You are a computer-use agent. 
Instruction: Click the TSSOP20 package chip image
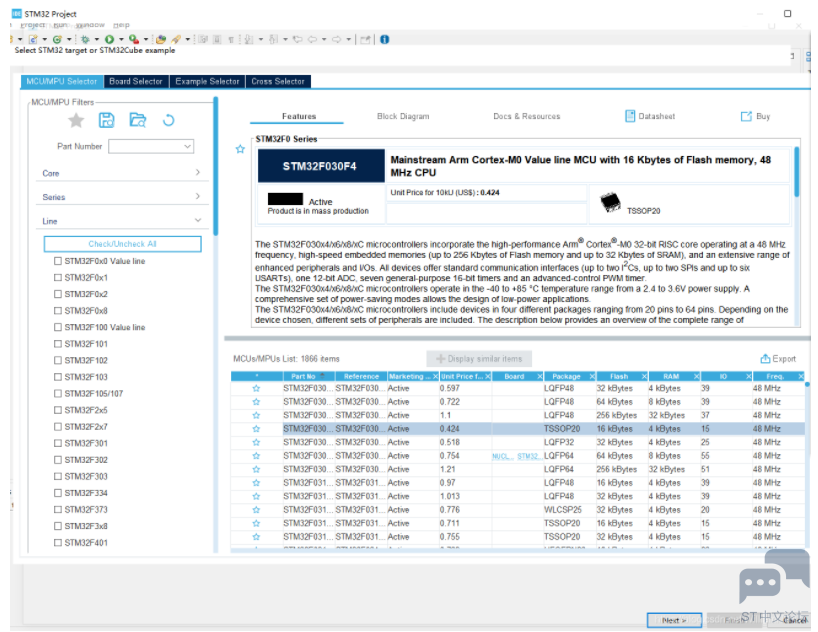pyautogui.click(x=610, y=202)
